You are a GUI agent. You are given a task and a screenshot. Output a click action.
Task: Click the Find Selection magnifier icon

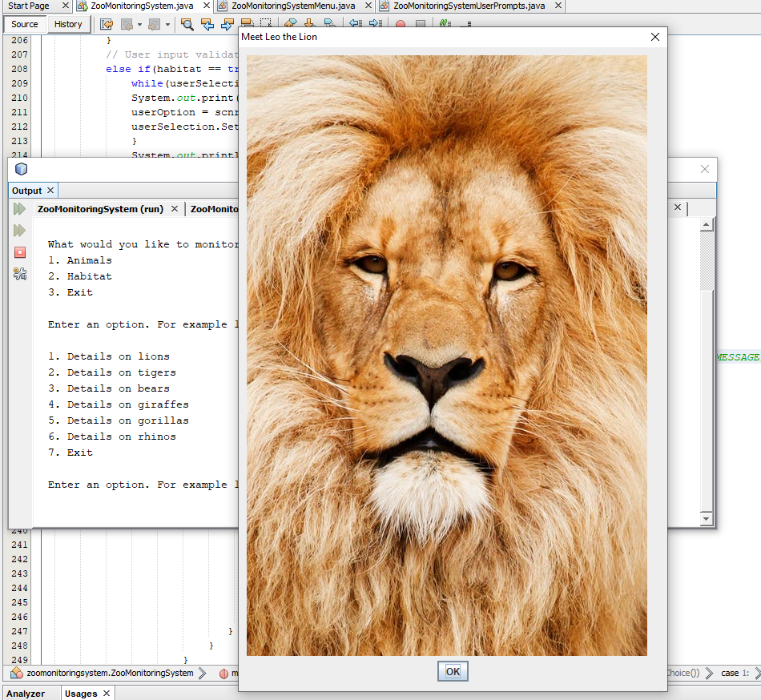tap(187, 24)
